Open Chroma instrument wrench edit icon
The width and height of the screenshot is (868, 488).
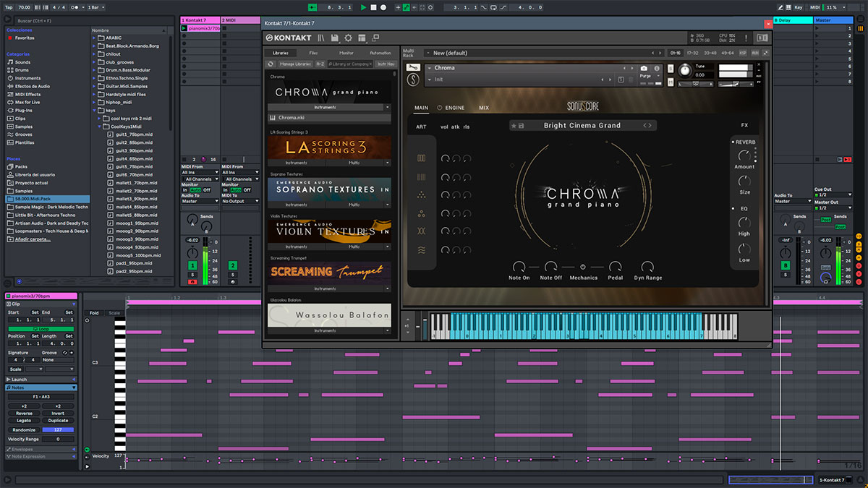414,68
